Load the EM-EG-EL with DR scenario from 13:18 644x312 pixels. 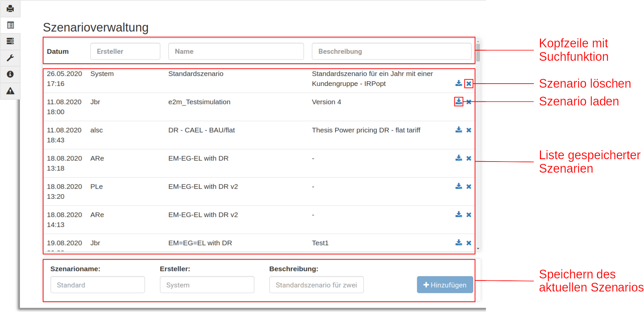(459, 158)
